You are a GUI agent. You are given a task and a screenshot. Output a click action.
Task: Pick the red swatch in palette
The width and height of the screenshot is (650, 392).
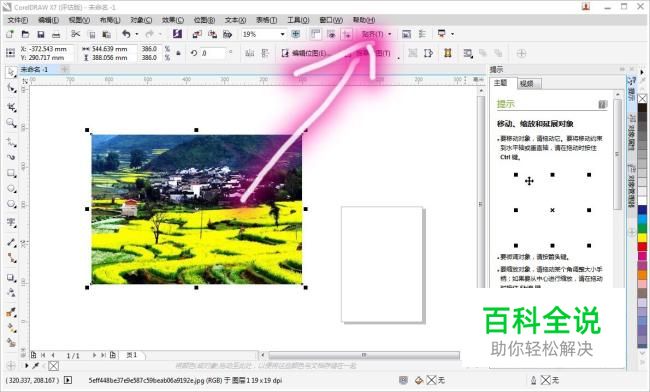point(642,247)
